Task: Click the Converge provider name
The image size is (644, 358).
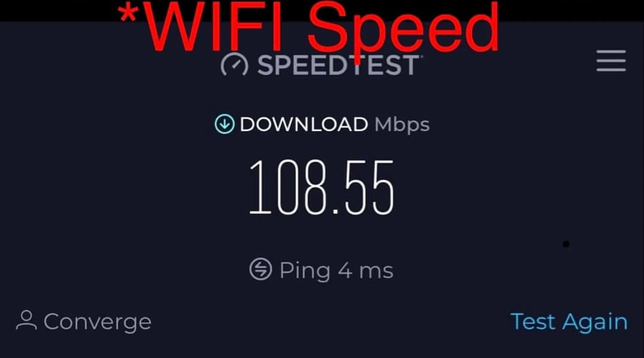Action: pos(97,322)
